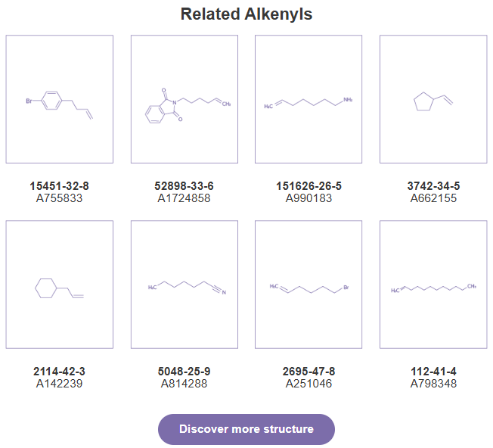Click the Discover more structure button
493x448 pixels.
[246, 429]
